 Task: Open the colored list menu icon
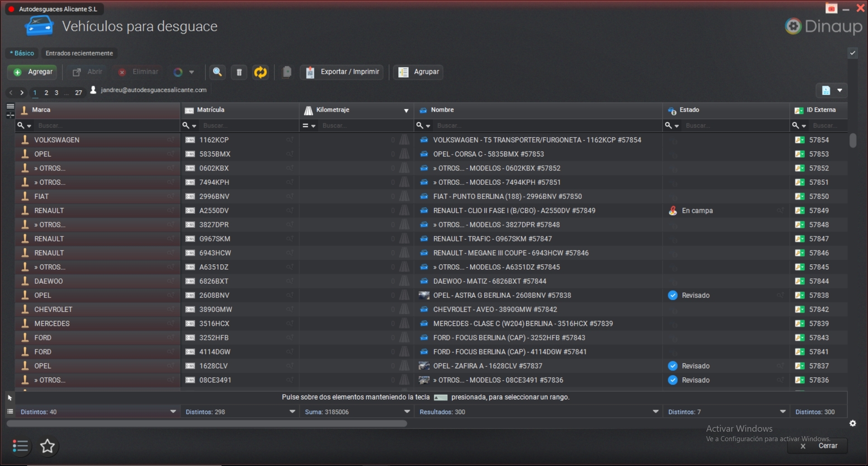click(x=20, y=446)
